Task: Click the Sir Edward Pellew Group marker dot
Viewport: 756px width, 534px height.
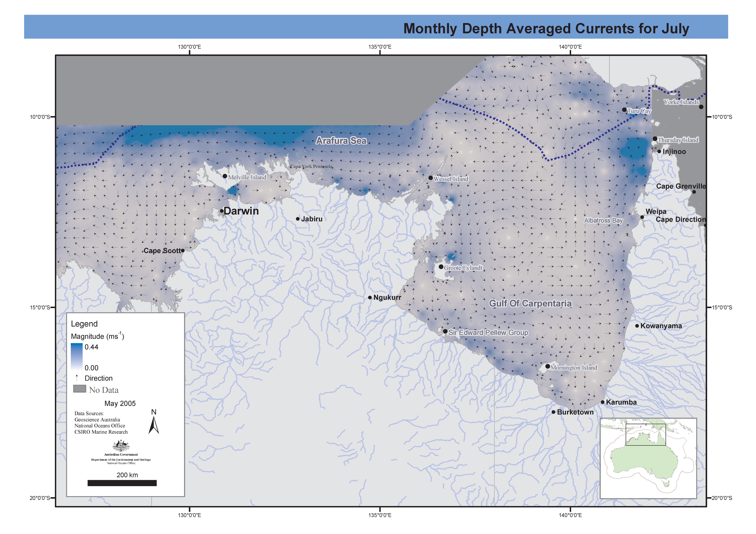Action: (445, 331)
